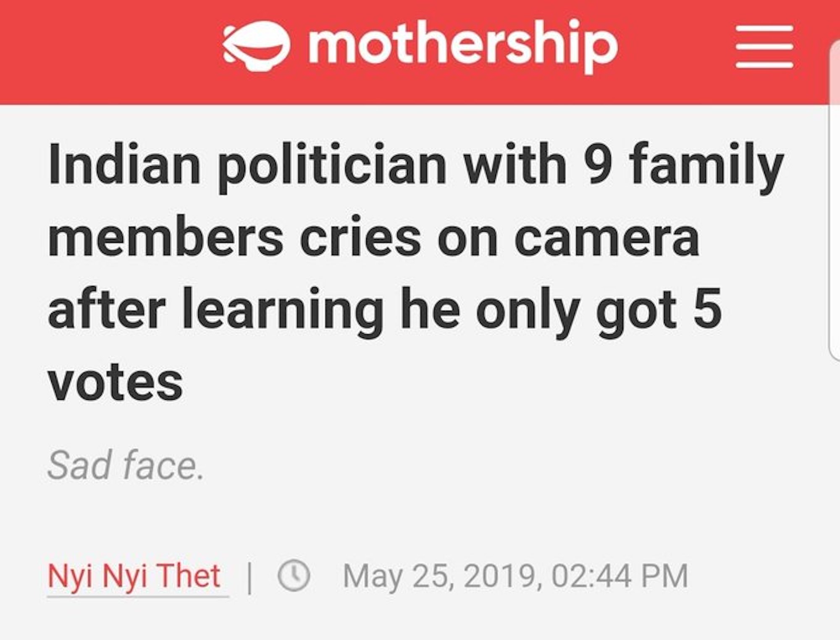Click the word "family" in the headline
Screen dimensions: 840x640
706,165
